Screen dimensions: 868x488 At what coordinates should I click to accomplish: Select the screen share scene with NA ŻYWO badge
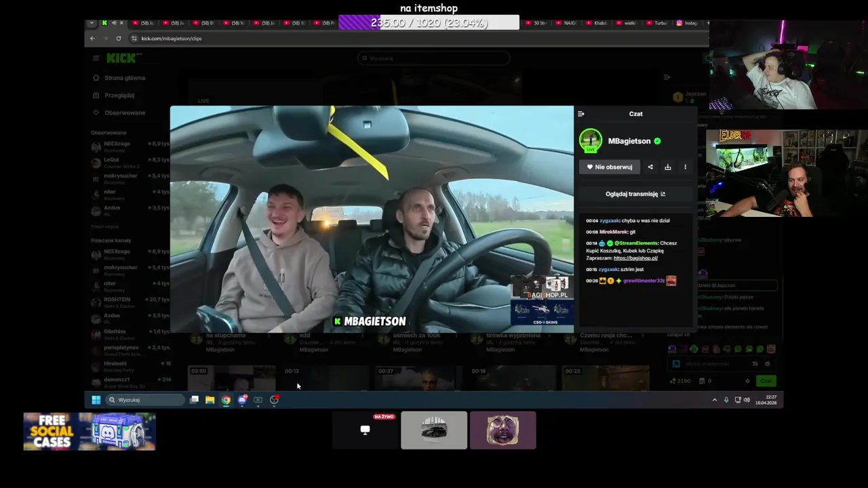tap(366, 430)
